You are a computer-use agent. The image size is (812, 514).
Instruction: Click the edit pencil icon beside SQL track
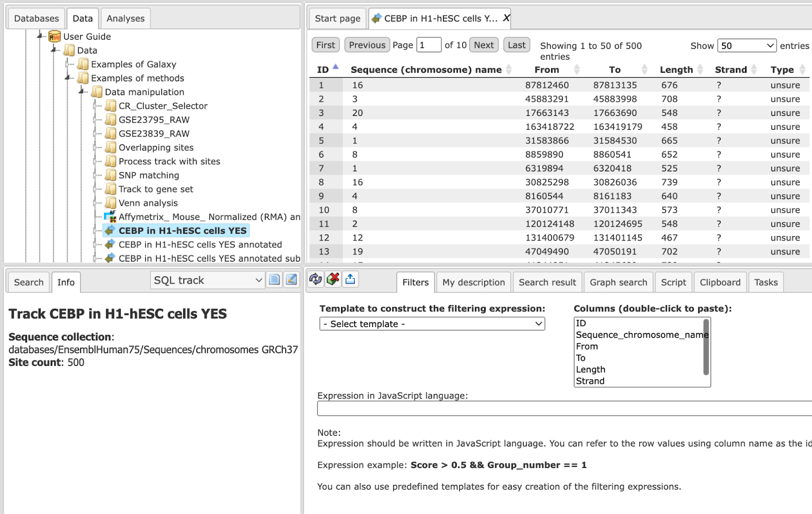click(291, 280)
